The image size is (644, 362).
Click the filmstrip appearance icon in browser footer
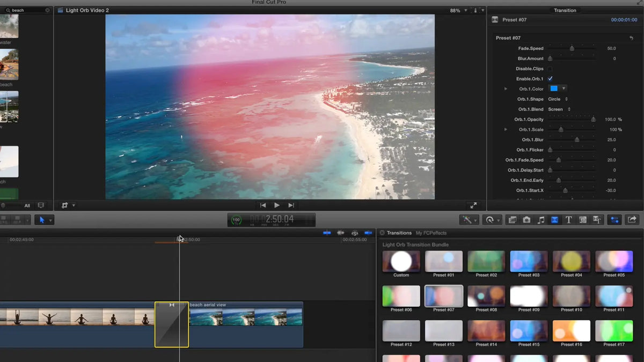click(41, 205)
